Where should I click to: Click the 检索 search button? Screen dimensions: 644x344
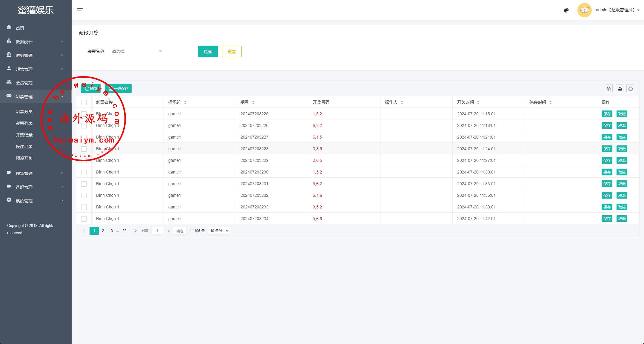click(x=208, y=51)
